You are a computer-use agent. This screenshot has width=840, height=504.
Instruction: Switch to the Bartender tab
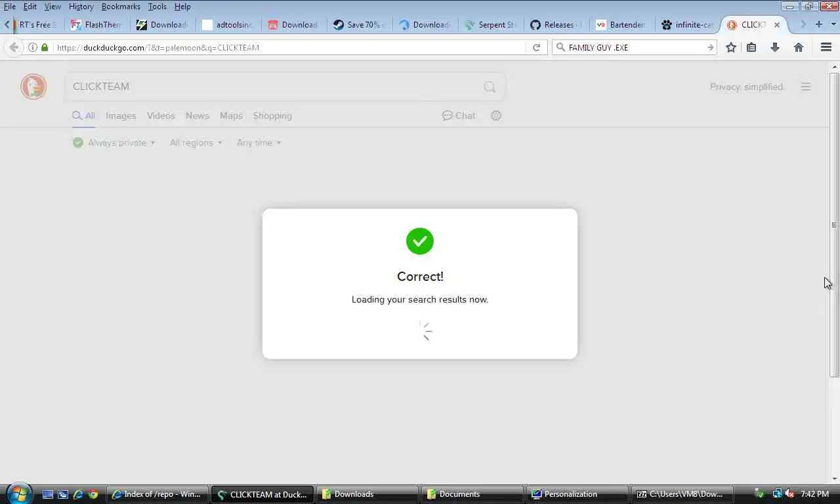pos(621,24)
